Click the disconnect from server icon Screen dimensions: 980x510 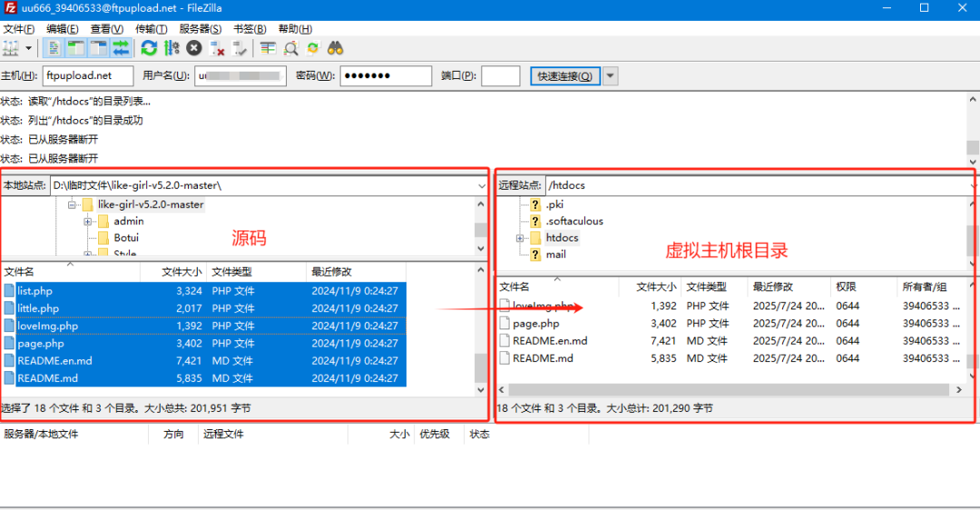(x=217, y=48)
